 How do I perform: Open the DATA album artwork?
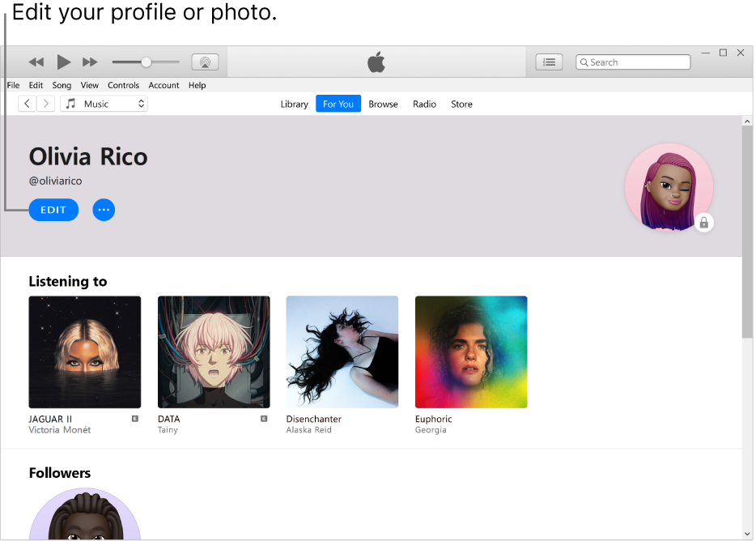(214, 352)
